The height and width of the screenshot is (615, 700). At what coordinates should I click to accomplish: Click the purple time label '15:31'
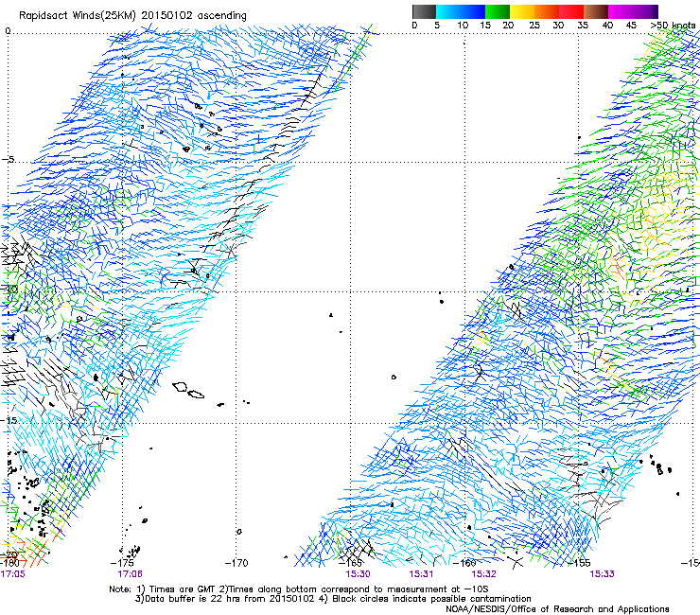coord(421,574)
